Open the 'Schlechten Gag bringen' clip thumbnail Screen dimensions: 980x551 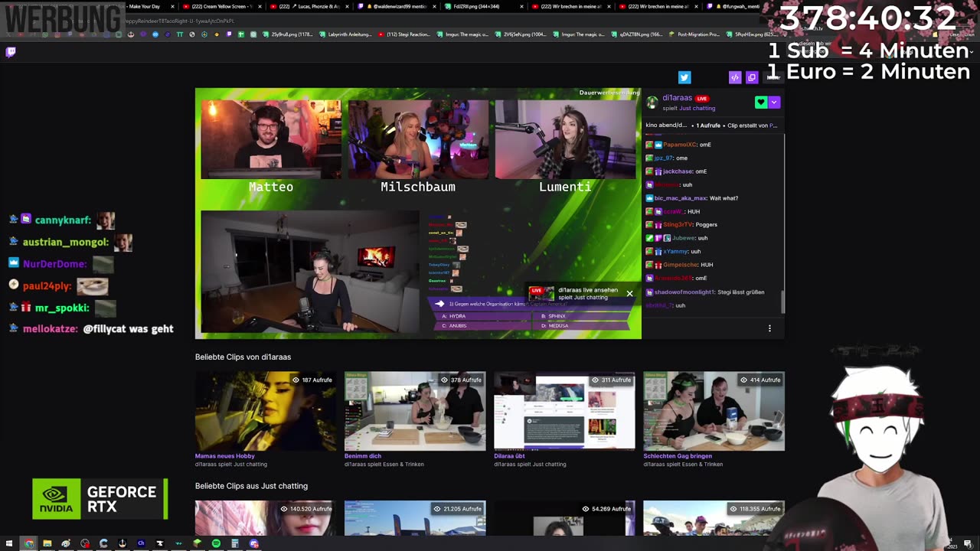[x=714, y=411]
